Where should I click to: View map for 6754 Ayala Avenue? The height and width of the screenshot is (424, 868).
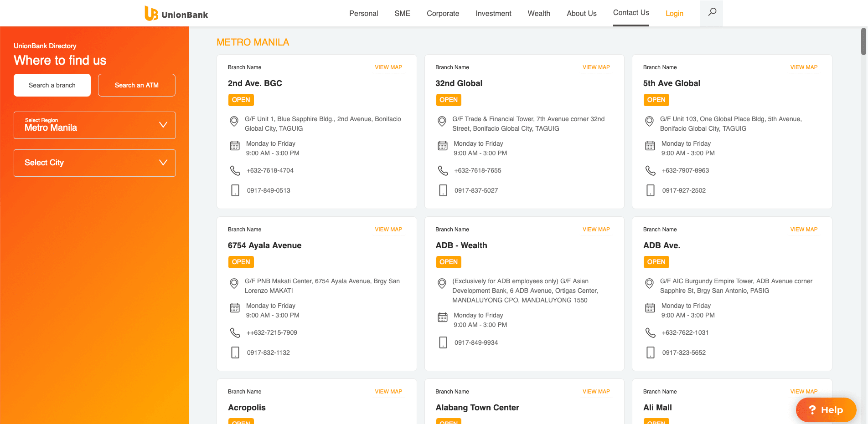click(388, 230)
